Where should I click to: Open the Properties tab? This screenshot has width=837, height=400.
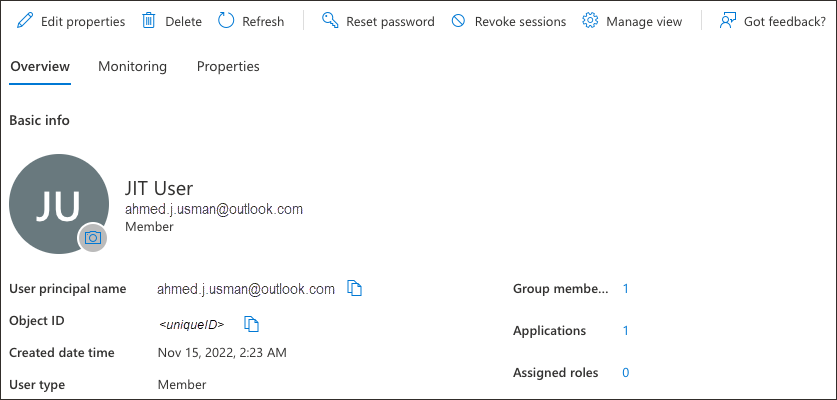point(228,67)
